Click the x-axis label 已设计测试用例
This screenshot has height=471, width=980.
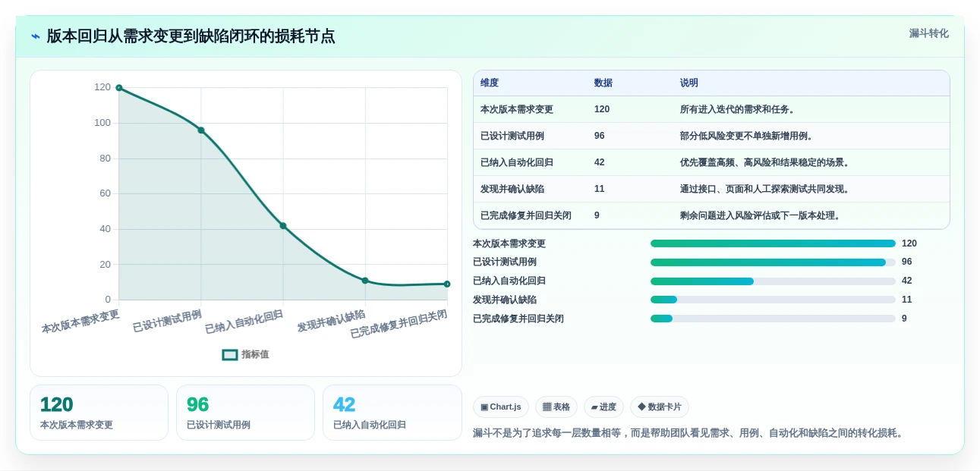pos(167,321)
